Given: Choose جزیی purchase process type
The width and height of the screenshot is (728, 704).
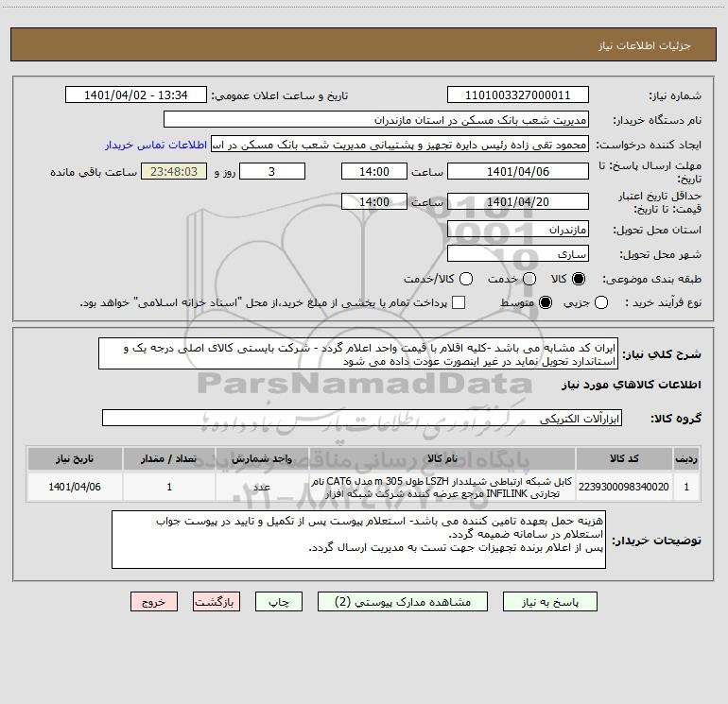Looking at the screenshot, I should tap(600, 302).
